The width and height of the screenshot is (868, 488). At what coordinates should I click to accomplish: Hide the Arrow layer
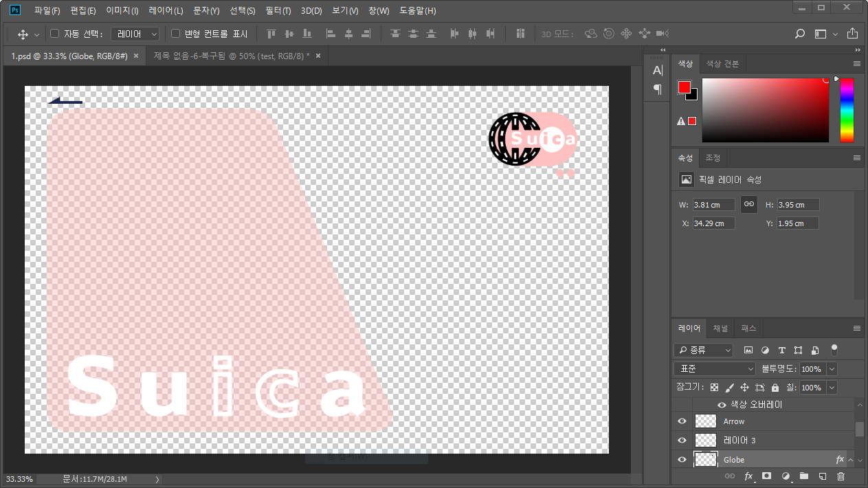point(682,421)
